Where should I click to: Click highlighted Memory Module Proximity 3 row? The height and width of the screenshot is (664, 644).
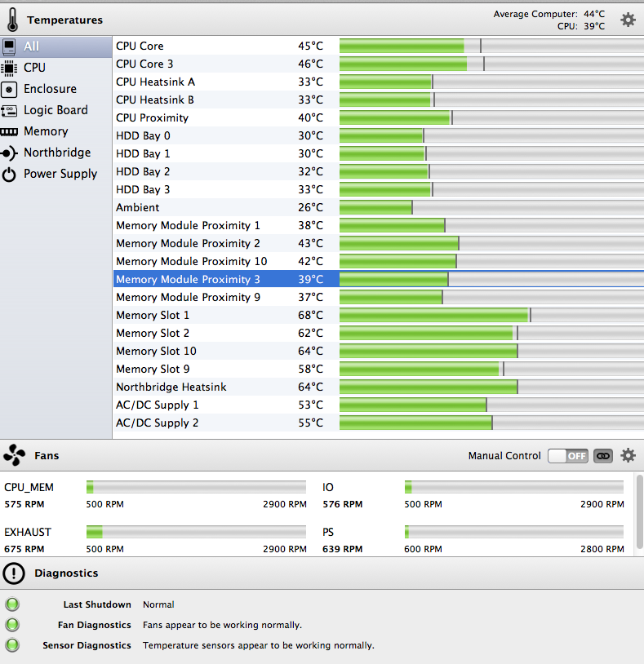[x=379, y=279]
